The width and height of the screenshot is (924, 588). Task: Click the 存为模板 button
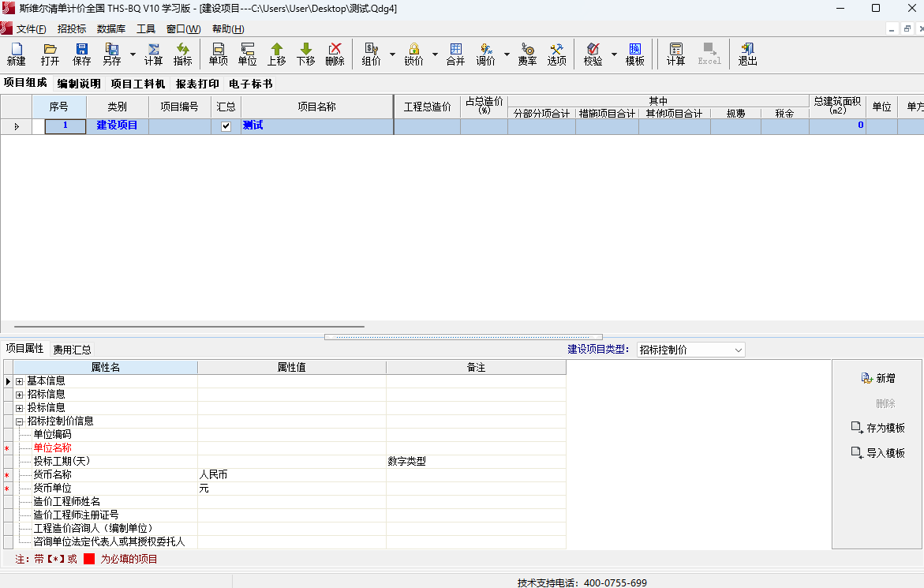(877, 428)
